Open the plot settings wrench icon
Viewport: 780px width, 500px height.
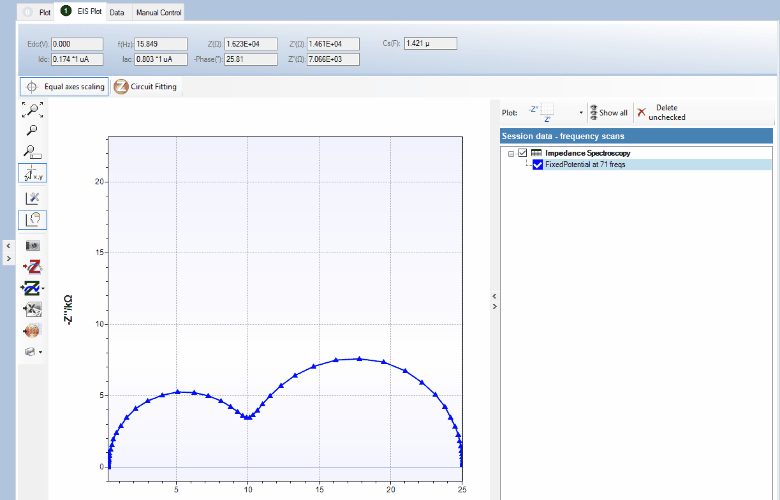[x=32, y=198]
